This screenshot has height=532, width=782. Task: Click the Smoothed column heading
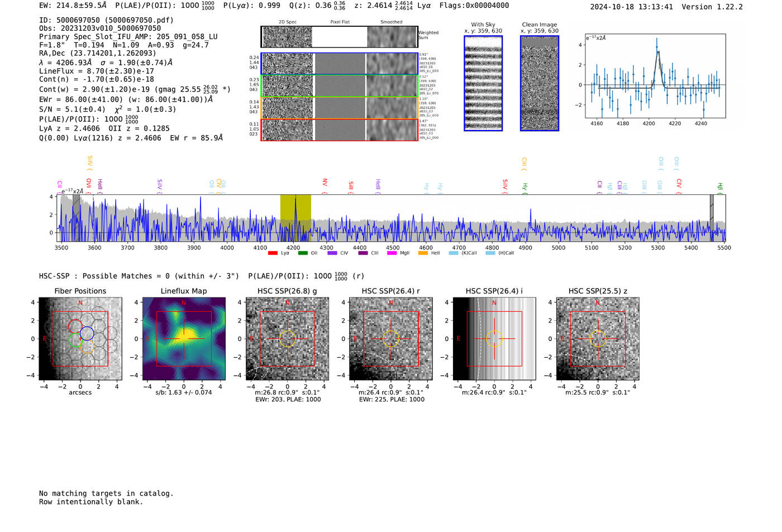click(392, 22)
